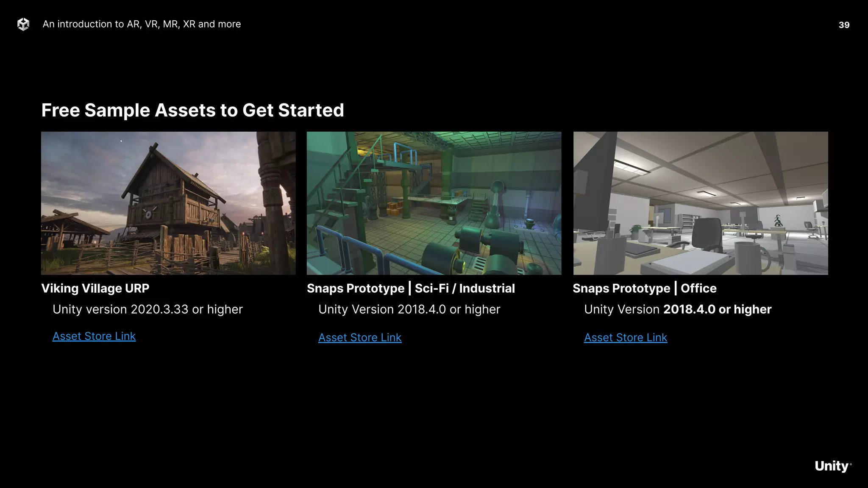The width and height of the screenshot is (868, 488).
Task: Click the Sci-Fi Industrial scene thumbnail
Action: click(434, 203)
